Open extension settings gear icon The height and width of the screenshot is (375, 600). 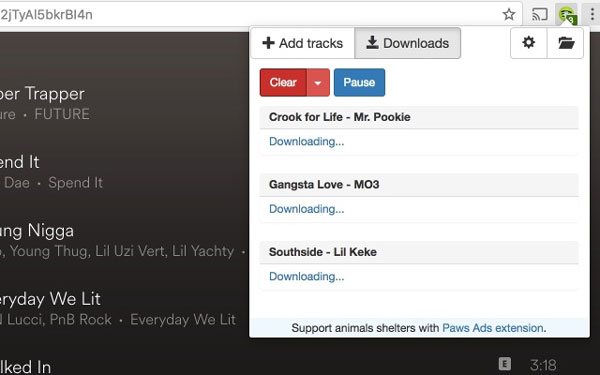click(528, 42)
